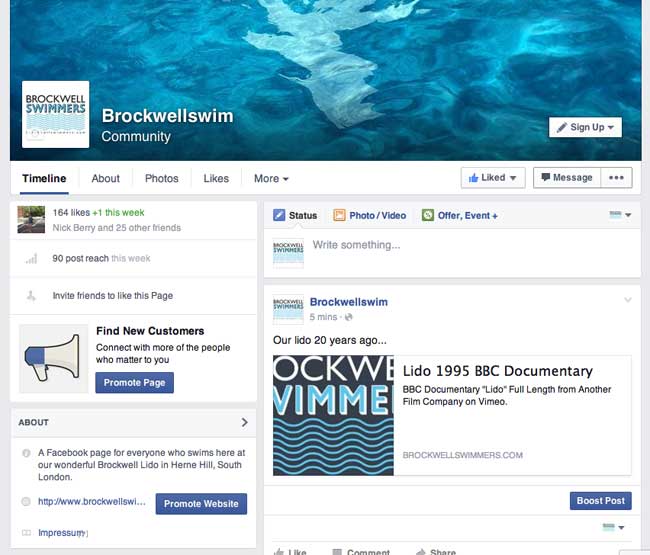Switch to the About tab

[x=105, y=179]
